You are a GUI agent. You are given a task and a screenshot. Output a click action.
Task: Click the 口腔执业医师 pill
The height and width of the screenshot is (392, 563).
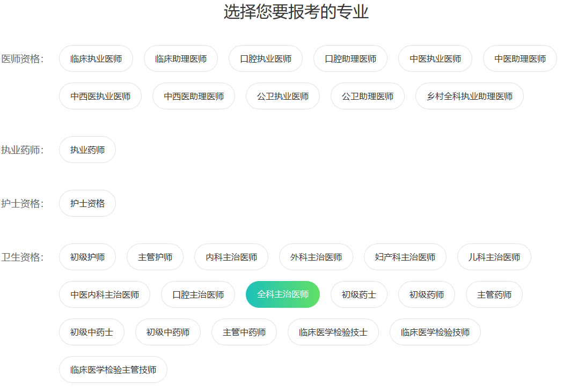coord(266,58)
